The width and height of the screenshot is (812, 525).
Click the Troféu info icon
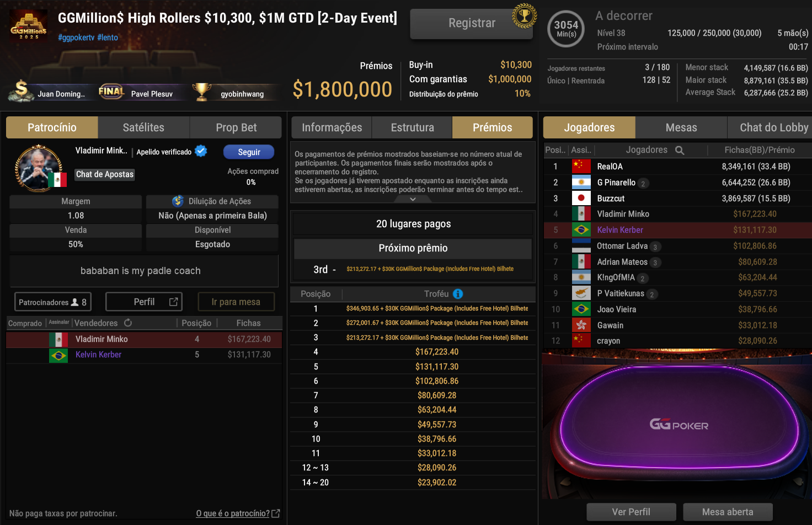[x=458, y=294]
